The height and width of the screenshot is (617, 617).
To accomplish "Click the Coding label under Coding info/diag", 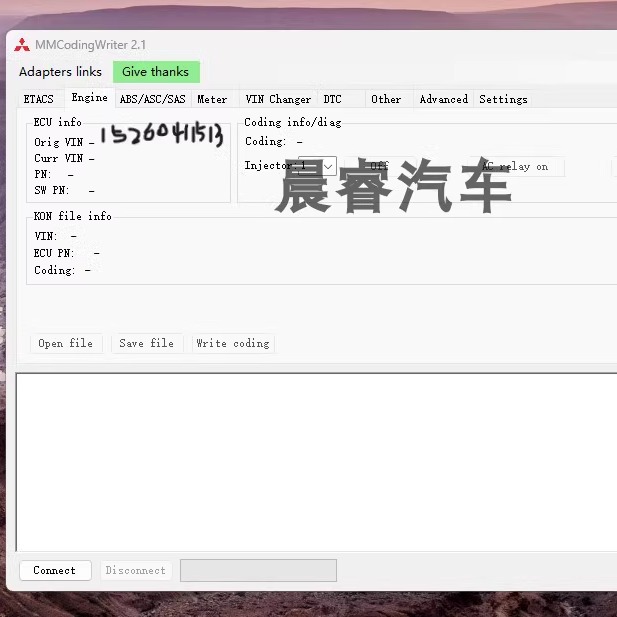I will [266, 141].
